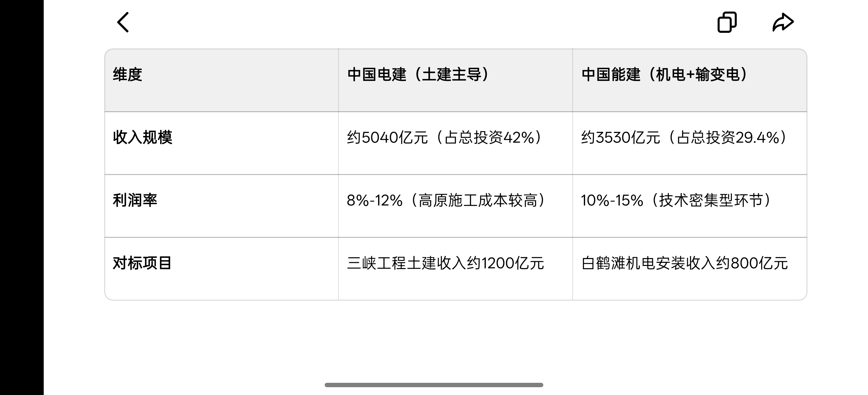Select the cell 约3530亿元（占总投资29.4%）
The width and height of the screenshot is (868, 395).
[x=690, y=143]
